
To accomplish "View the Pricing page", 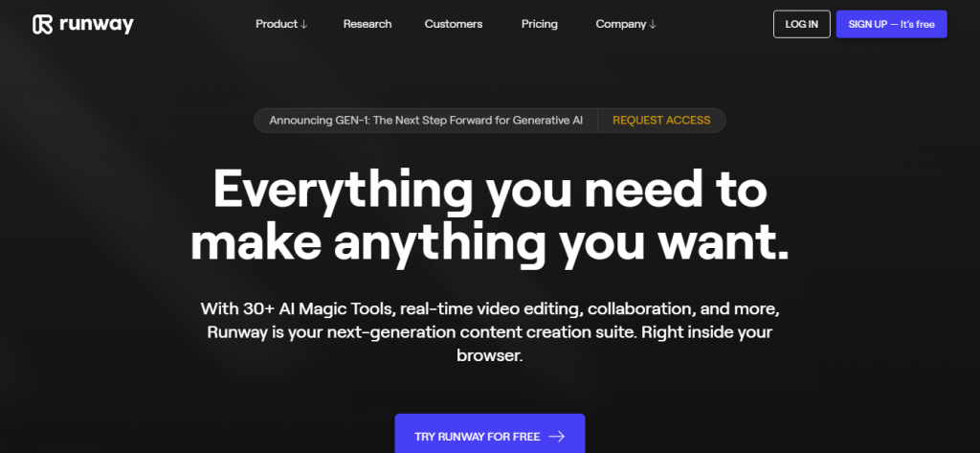I will tap(540, 24).
